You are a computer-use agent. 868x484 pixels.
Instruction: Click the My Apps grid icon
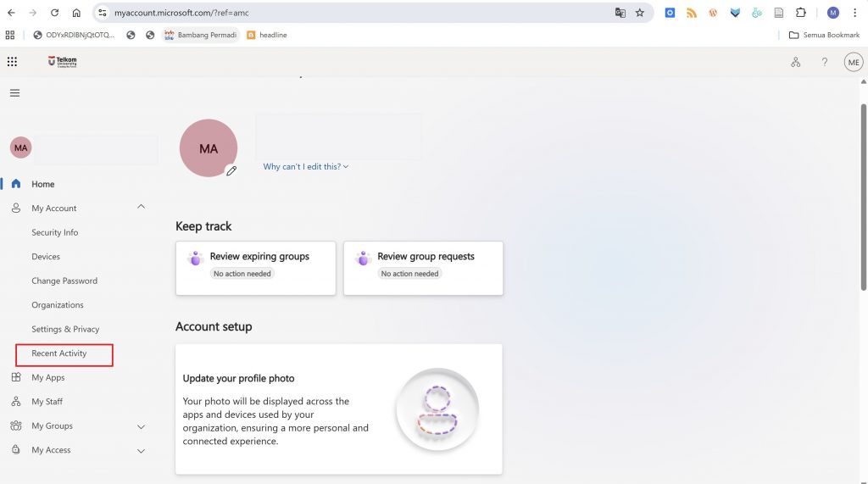(x=16, y=377)
